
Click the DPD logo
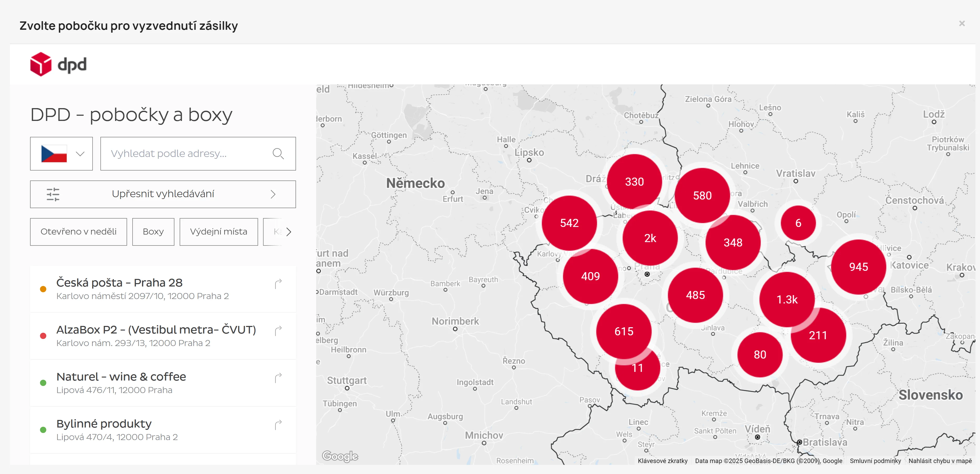click(x=58, y=64)
